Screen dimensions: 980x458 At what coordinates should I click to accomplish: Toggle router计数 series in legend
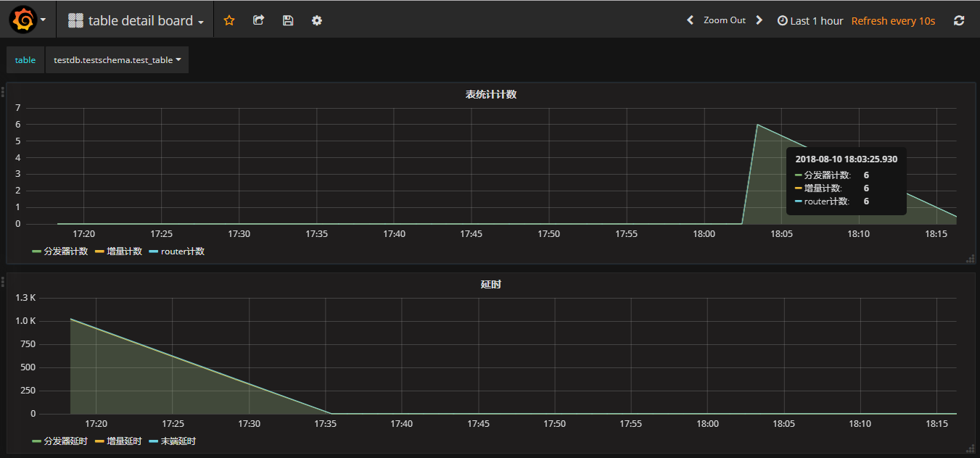click(182, 251)
